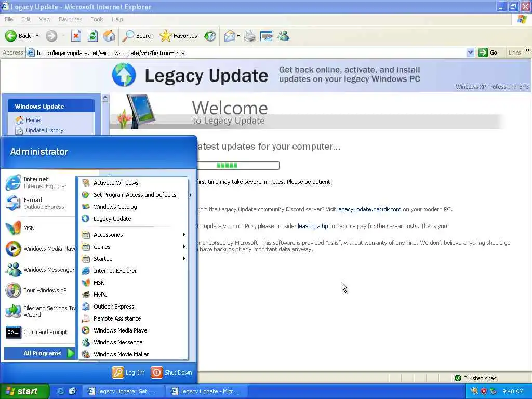Click the Edit page icon in the toolbar
The image size is (532, 399).
tap(266, 36)
